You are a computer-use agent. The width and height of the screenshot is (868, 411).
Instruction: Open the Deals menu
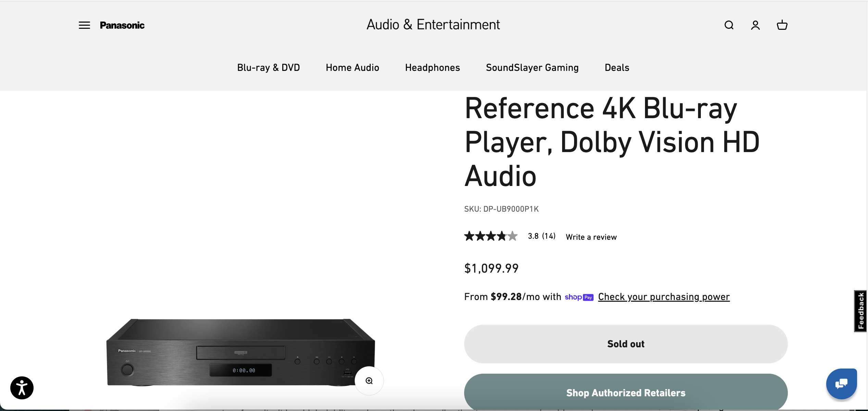(x=617, y=67)
